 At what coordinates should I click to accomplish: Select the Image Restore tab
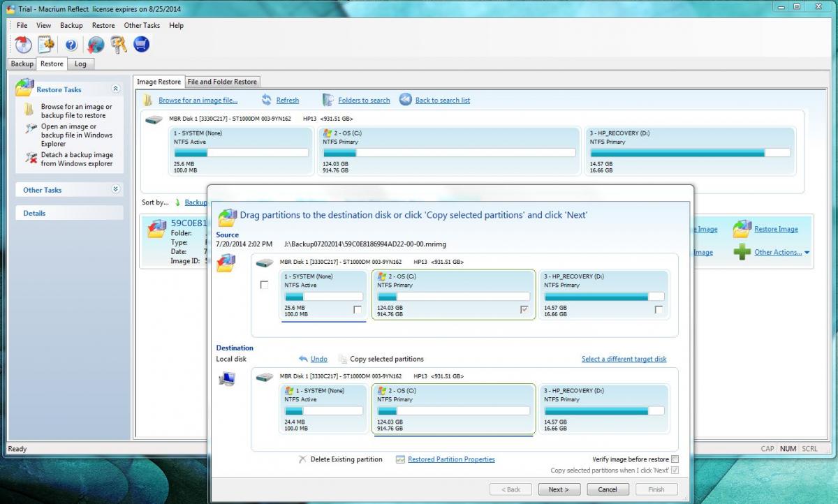pos(159,82)
